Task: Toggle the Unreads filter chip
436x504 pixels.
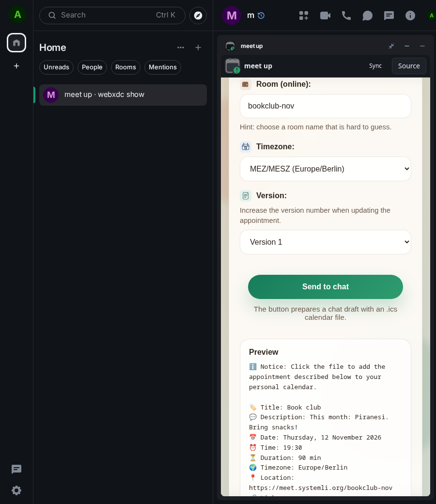Action: 56,67
